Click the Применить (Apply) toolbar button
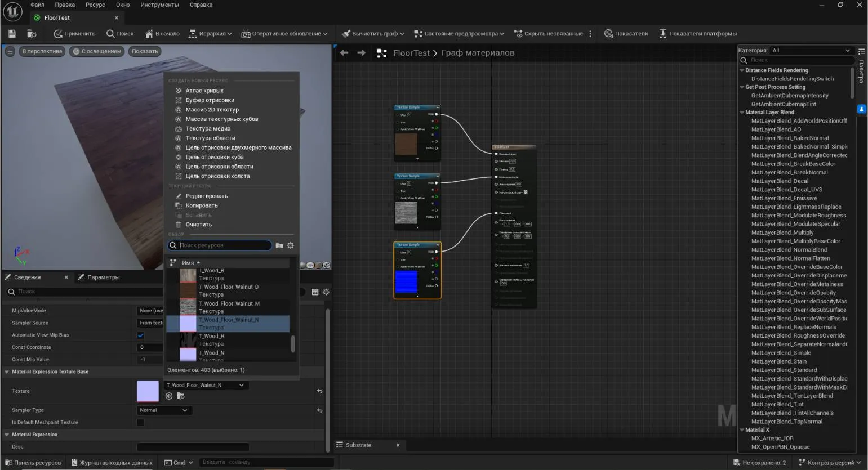868x470 pixels. tap(74, 34)
